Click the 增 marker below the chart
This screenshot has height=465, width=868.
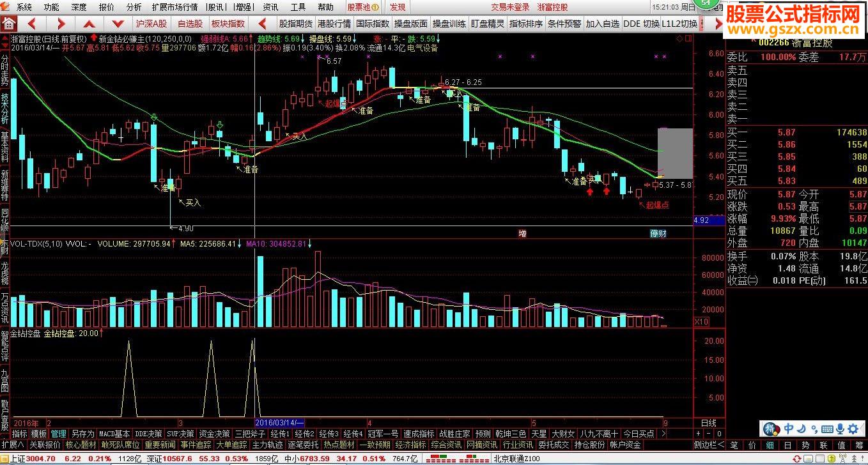pos(522,234)
